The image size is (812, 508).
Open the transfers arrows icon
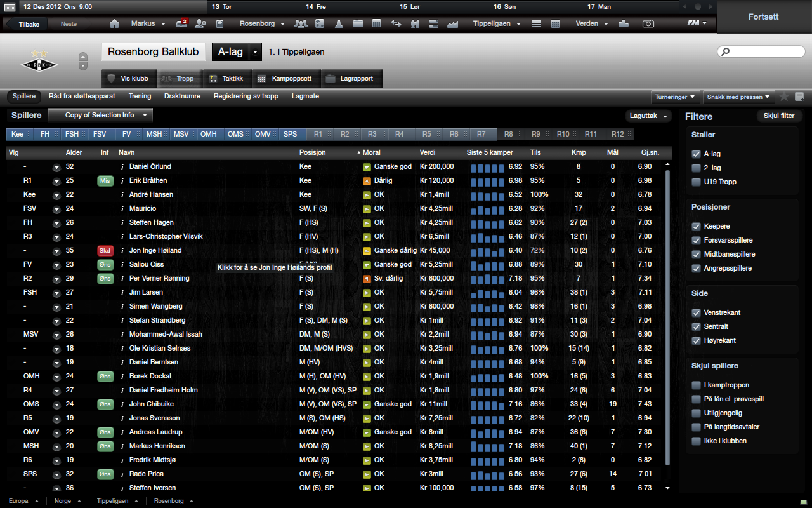(396, 23)
